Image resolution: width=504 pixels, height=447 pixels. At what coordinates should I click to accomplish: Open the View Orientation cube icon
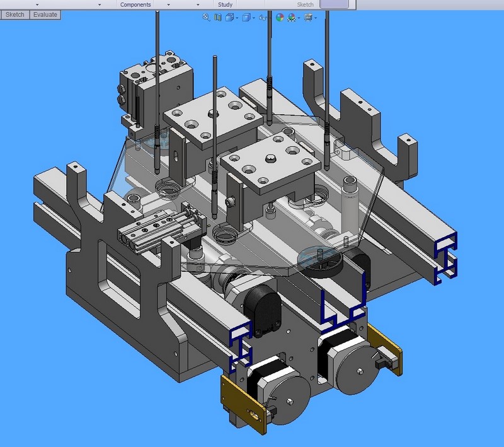pos(230,18)
